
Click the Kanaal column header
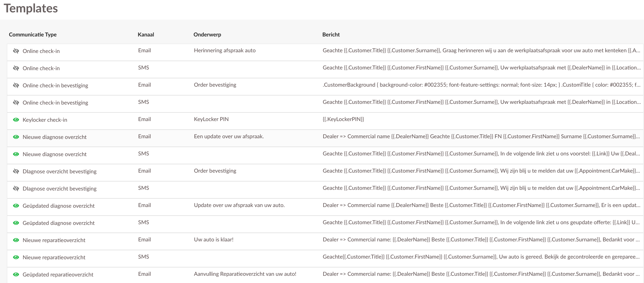click(146, 35)
